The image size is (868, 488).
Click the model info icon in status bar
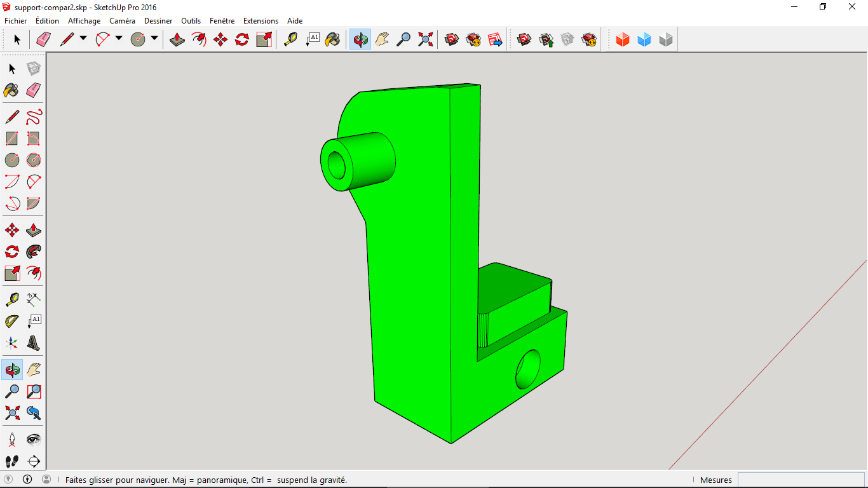click(x=27, y=480)
